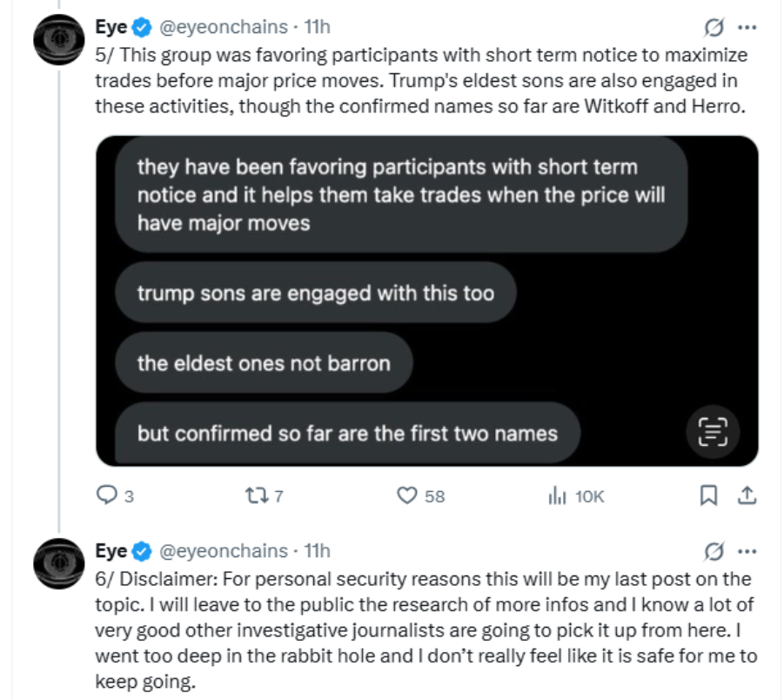Screen dimensions: 784x700
Task: Open more options menu on the 5/ post
Action: click(x=747, y=27)
